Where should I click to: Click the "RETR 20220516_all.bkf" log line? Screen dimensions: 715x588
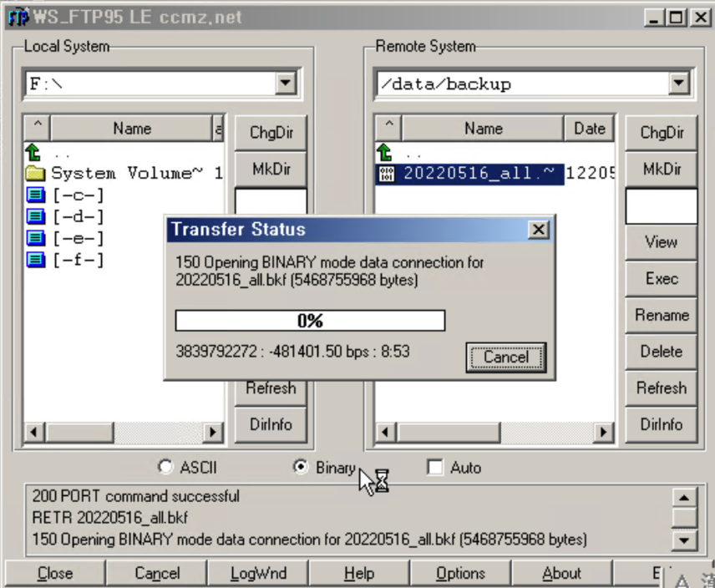tap(110, 518)
